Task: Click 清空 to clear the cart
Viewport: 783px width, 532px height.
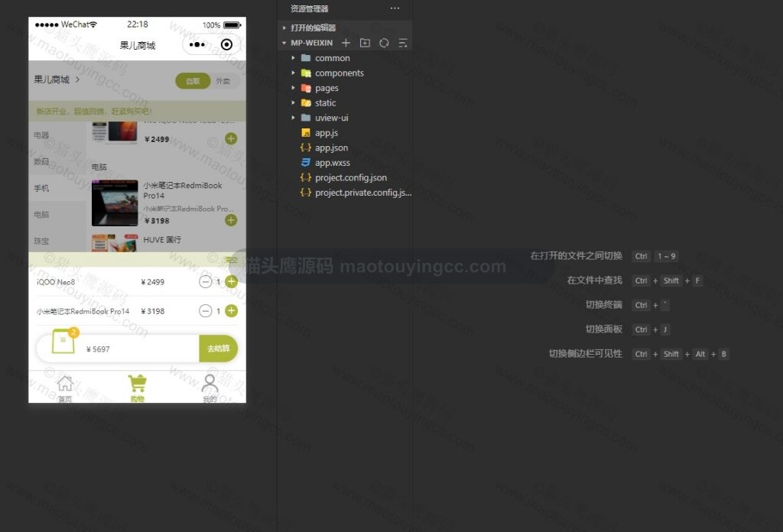Action: coord(231,260)
